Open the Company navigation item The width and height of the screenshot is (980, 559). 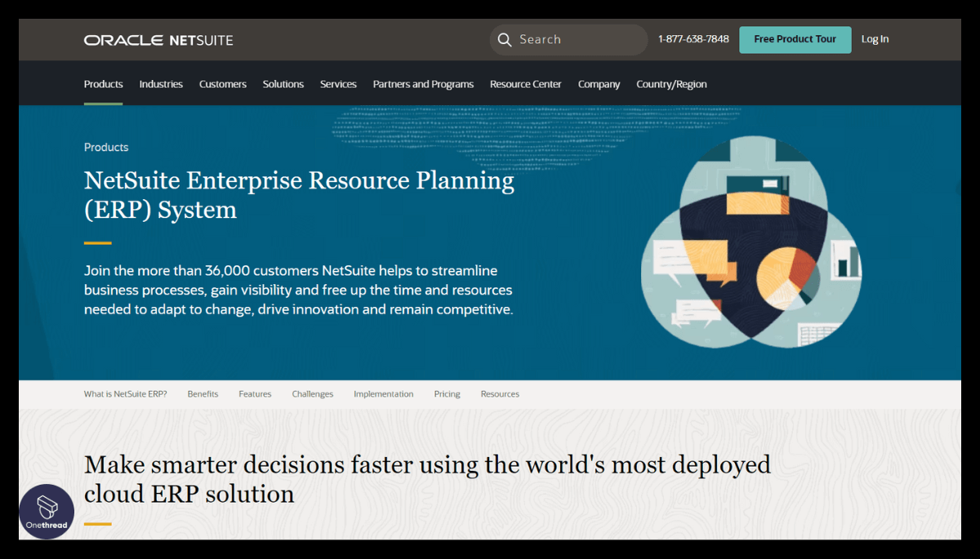click(599, 83)
